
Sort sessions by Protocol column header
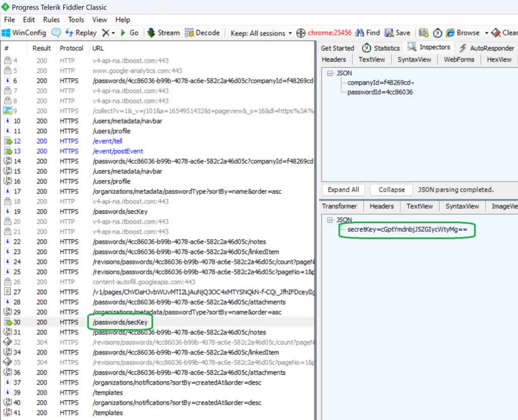point(71,48)
